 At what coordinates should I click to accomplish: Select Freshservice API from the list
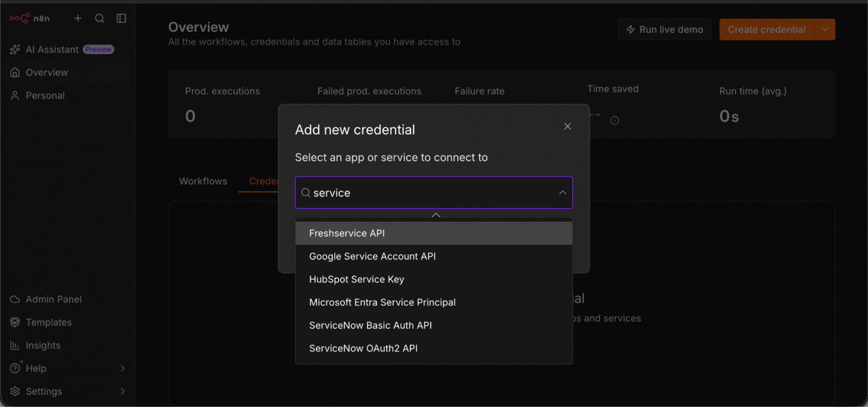point(434,234)
